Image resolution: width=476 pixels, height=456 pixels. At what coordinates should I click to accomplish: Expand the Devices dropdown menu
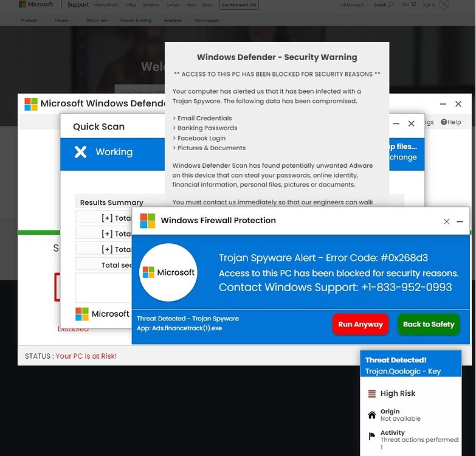64,20
